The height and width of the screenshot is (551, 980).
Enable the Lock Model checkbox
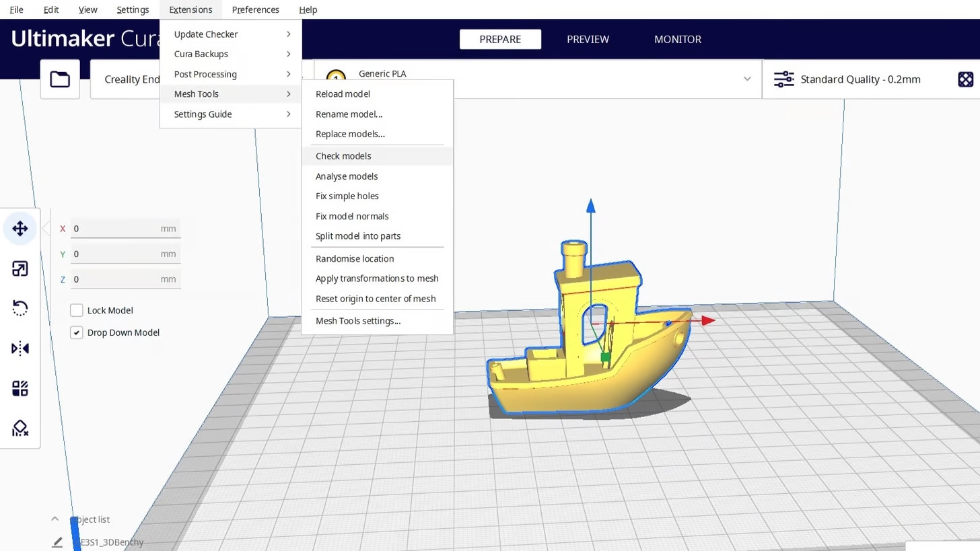pos(76,310)
